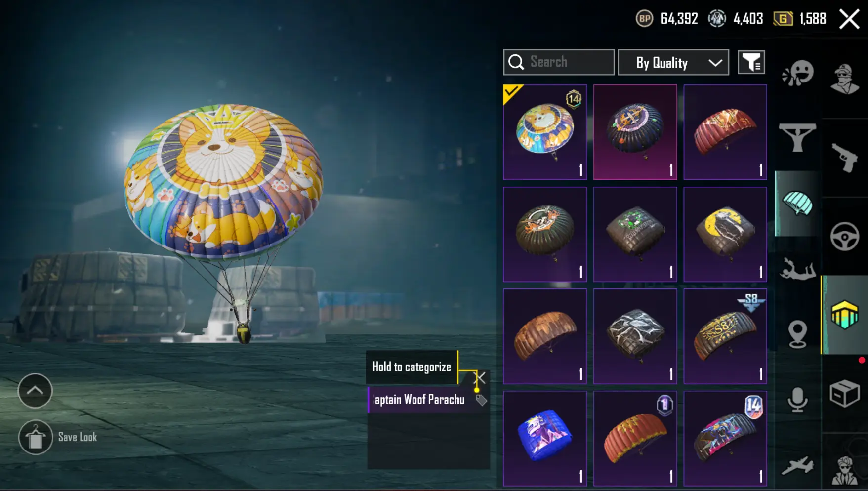
Task: Open the pistol weapon skins category
Action: [x=844, y=158]
